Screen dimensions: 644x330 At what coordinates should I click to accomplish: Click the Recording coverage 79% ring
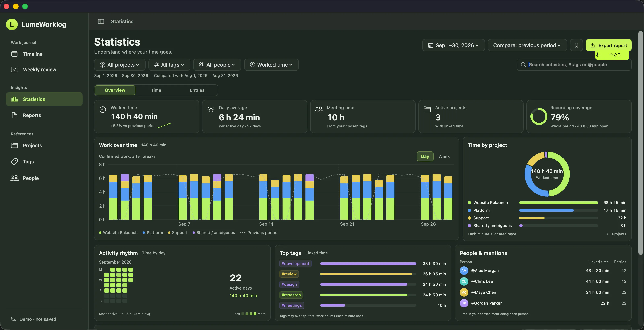click(539, 117)
